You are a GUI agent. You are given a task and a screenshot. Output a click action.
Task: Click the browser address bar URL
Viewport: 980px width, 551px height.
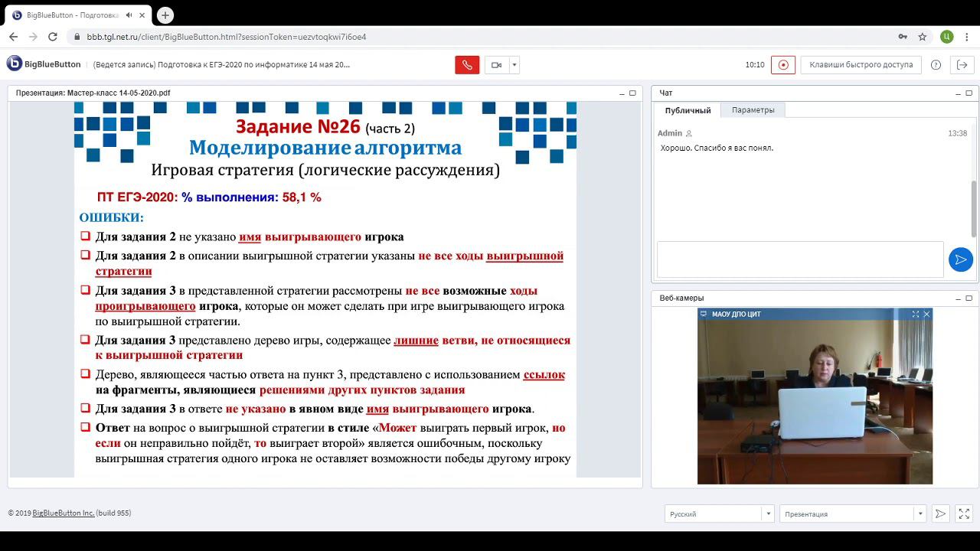point(227,37)
